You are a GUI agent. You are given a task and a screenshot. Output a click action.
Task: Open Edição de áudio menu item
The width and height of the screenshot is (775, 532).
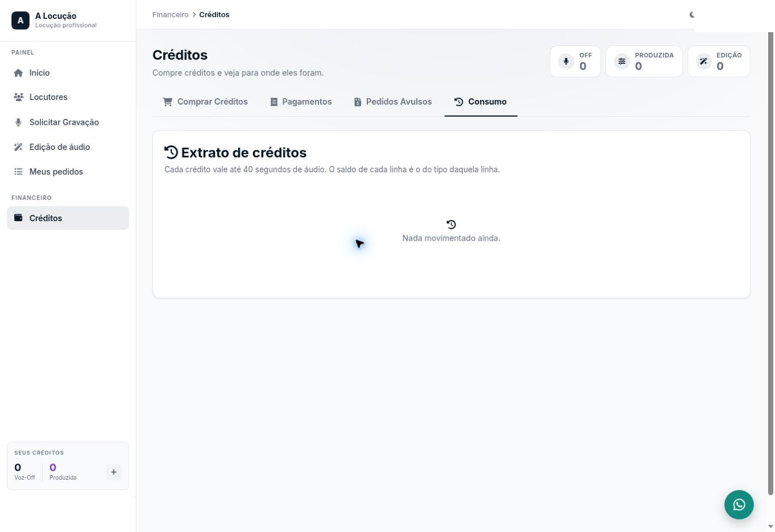tap(68, 147)
